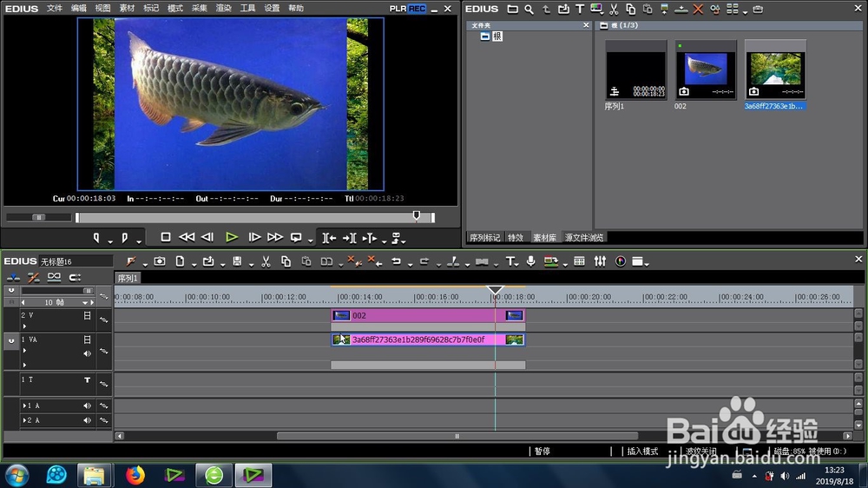Click the save project floppy disk icon

pyautogui.click(x=237, y=261)
